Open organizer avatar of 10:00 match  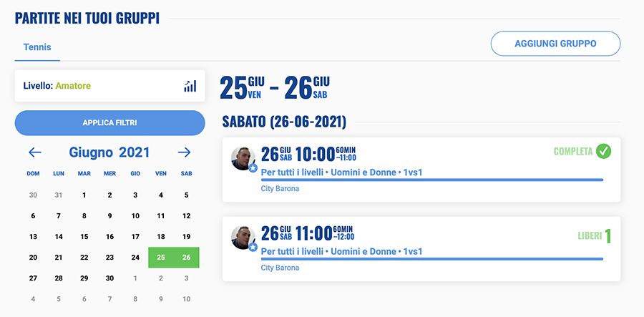(243, 158)
